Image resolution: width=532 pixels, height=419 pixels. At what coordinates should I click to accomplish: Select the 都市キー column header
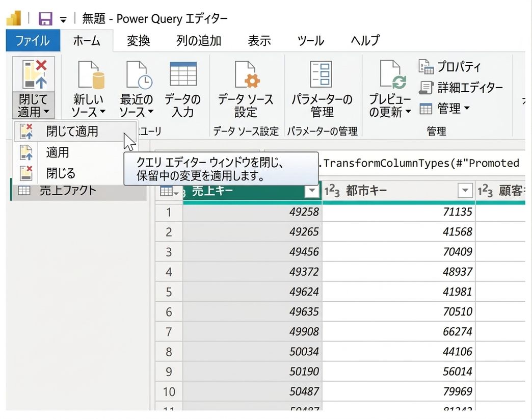398,191
